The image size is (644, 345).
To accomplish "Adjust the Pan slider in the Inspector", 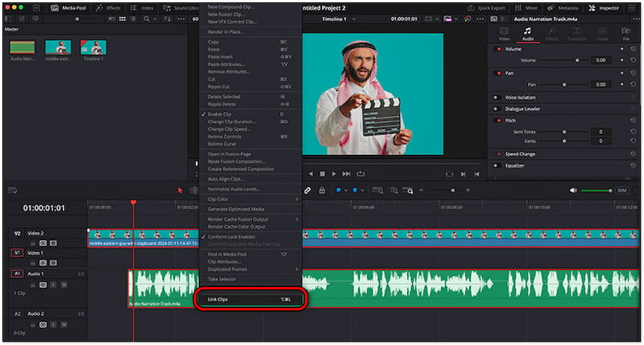I will [x=563, y=84].
